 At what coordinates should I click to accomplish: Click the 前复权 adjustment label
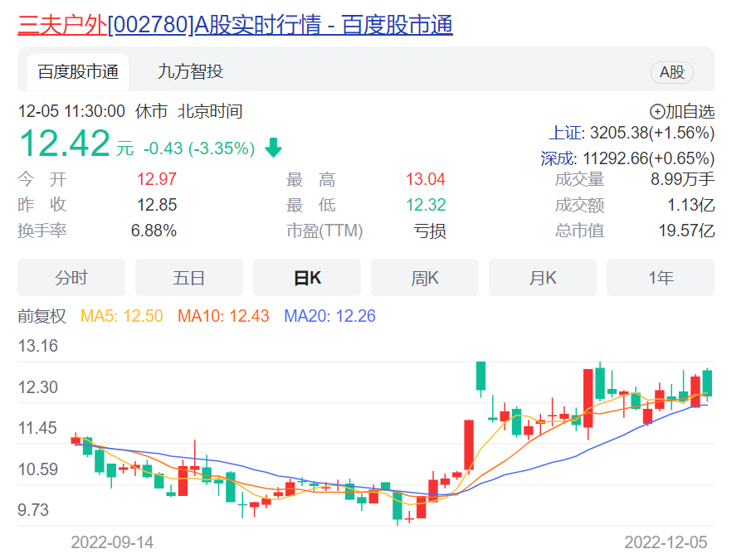(41, 316)
